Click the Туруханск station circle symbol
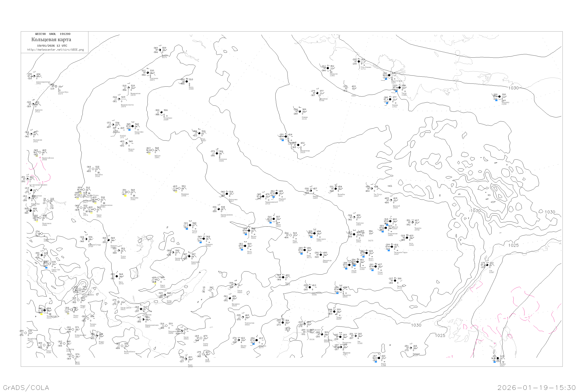 click(x=148, y=73)
